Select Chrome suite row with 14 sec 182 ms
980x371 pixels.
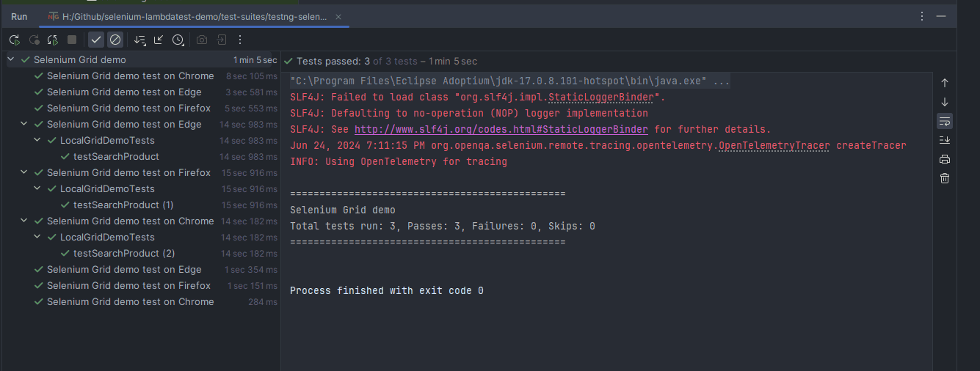pos(142,221)
